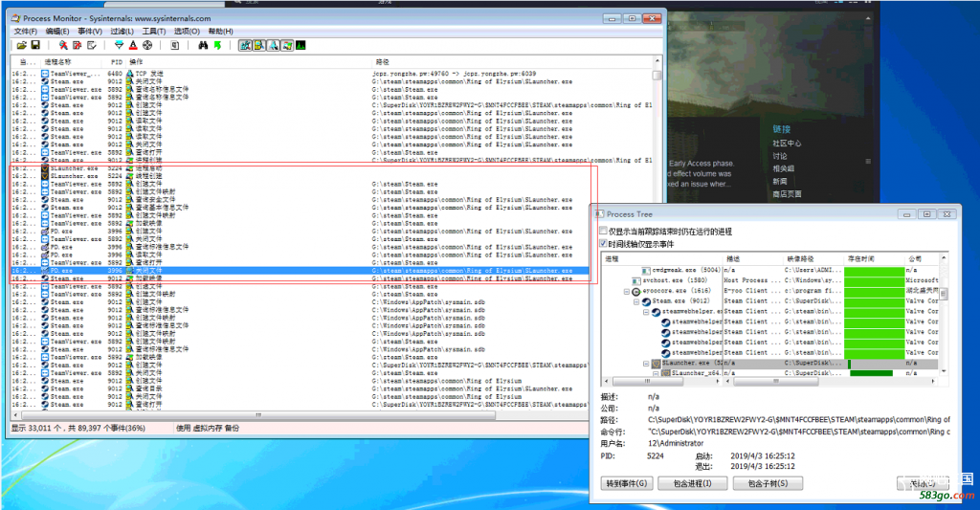Click the 存在时间 column header in Process Tree

875,258
